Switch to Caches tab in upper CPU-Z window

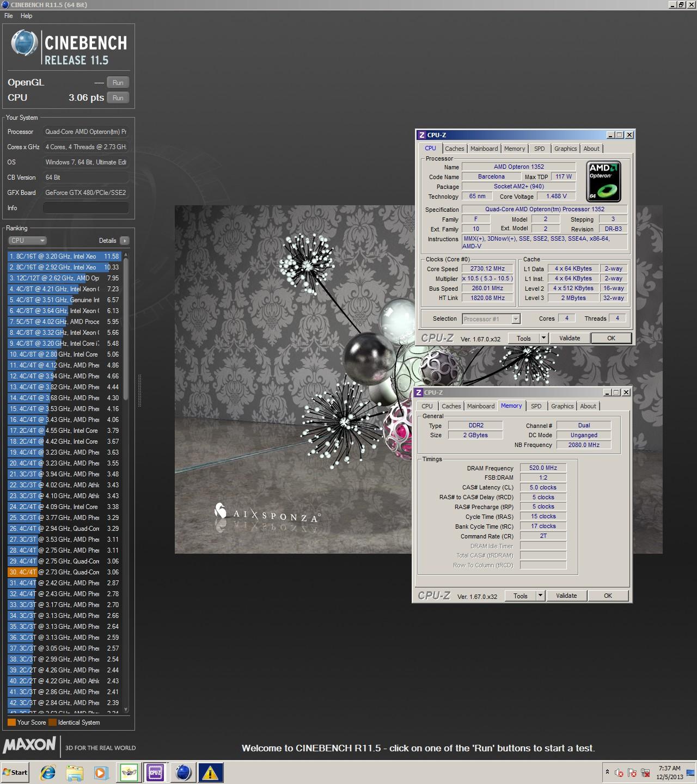455,149
